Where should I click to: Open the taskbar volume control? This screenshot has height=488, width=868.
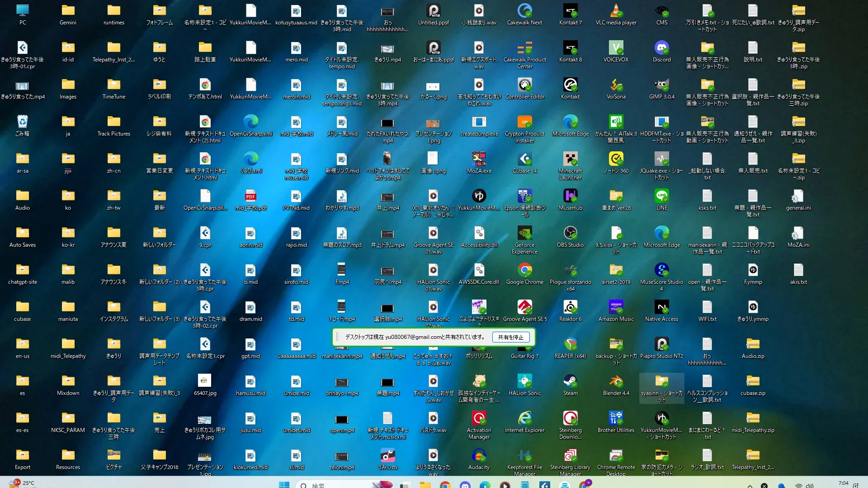tap(809, 486)
